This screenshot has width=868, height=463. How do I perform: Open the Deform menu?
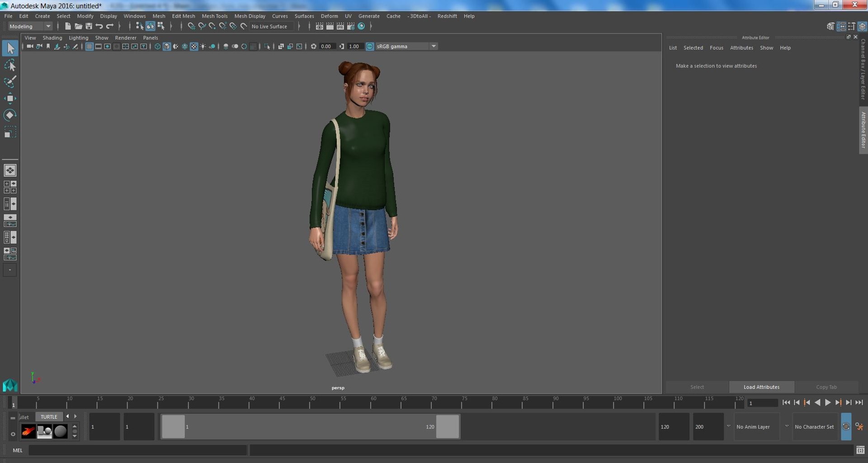pyautogui.click(x=329, y=16)
